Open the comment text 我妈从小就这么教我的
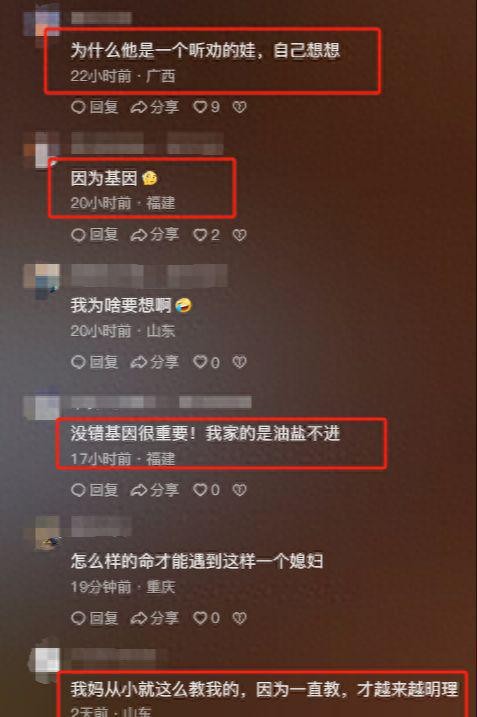 point(264,689)
